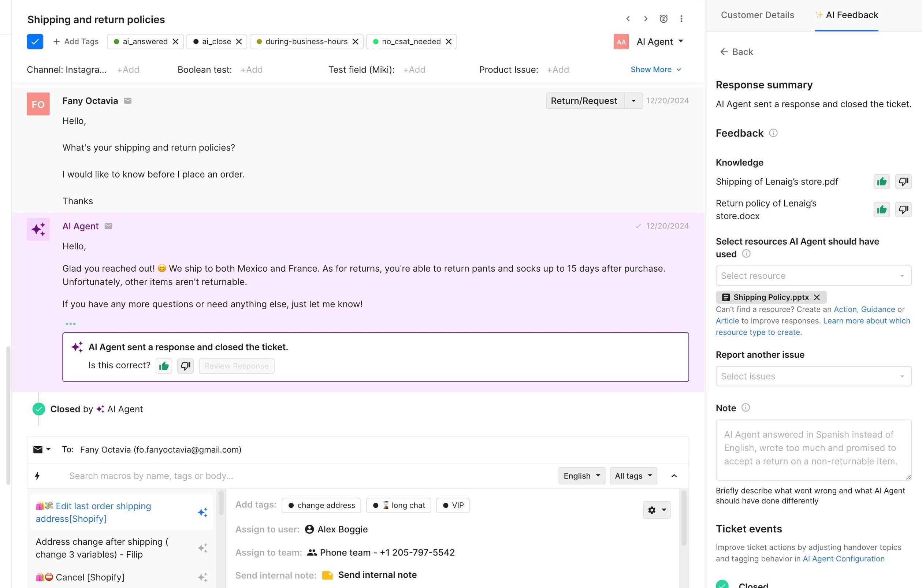Click the Feedback info icon
This screenshot has height=588, width=922.
coord(773,133)
